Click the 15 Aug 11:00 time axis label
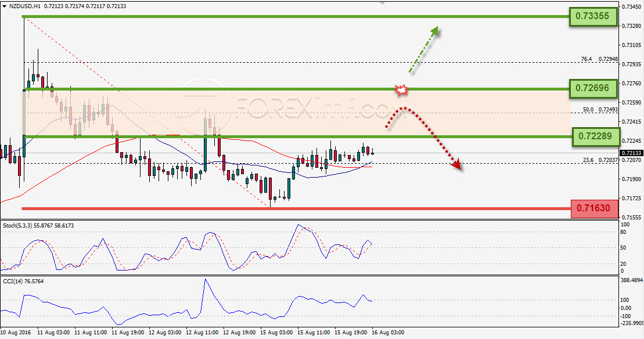 click(314, 333)
